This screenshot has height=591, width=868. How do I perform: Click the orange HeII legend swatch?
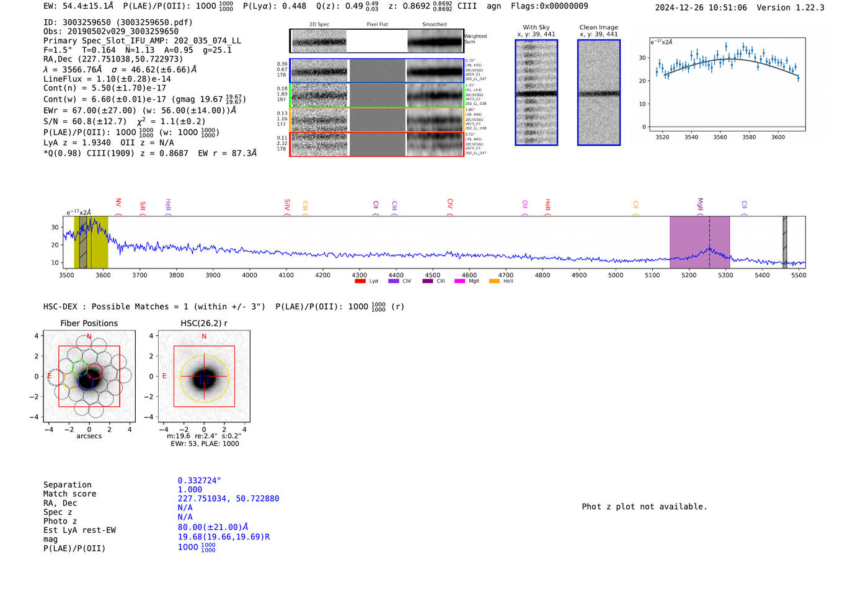(x=494, y=281)
